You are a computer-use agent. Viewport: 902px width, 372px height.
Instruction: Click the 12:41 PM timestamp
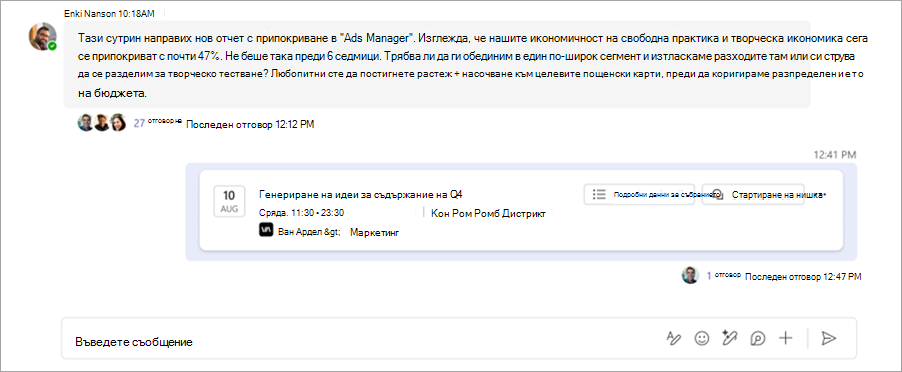[835, 155]
